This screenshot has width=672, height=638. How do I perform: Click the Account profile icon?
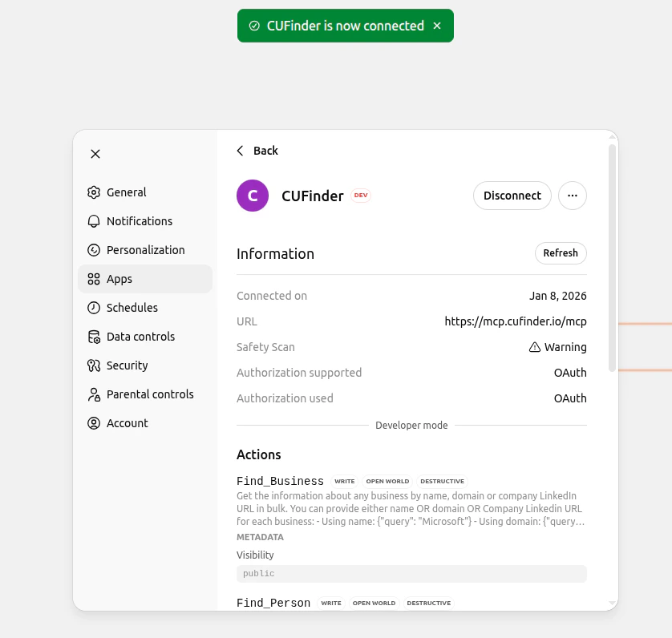[94, 423]
